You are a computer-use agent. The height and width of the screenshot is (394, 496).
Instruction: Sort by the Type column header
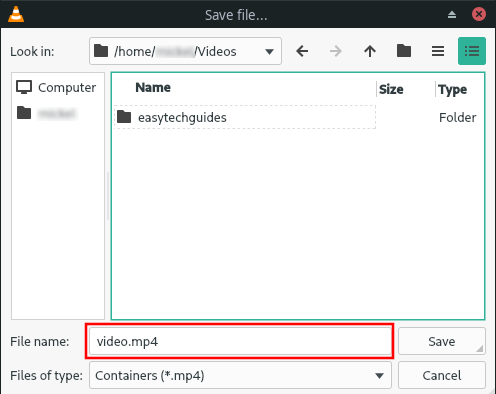(x=452, y=90)
